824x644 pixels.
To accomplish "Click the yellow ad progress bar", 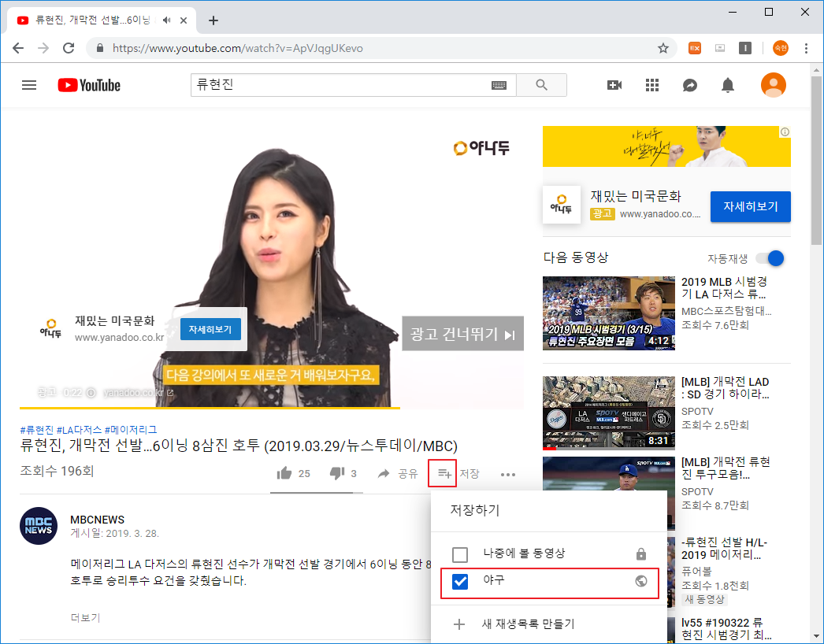I will coord(210,407).
